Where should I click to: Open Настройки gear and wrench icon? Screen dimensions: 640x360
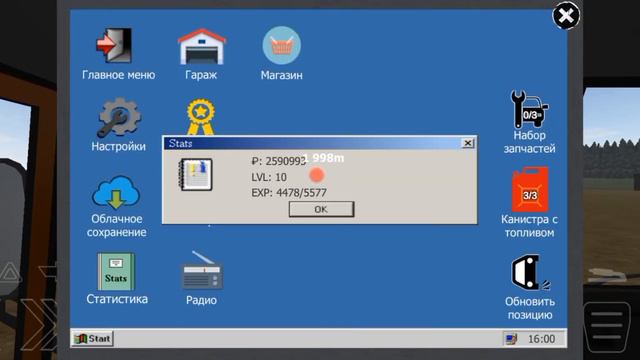click(118, 117)
